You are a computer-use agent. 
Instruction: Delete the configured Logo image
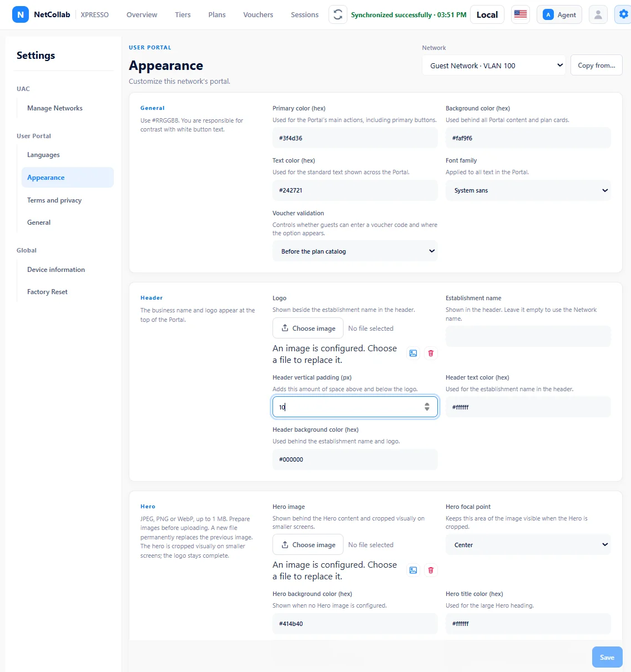pyautogui.click(x=431, y=353)
